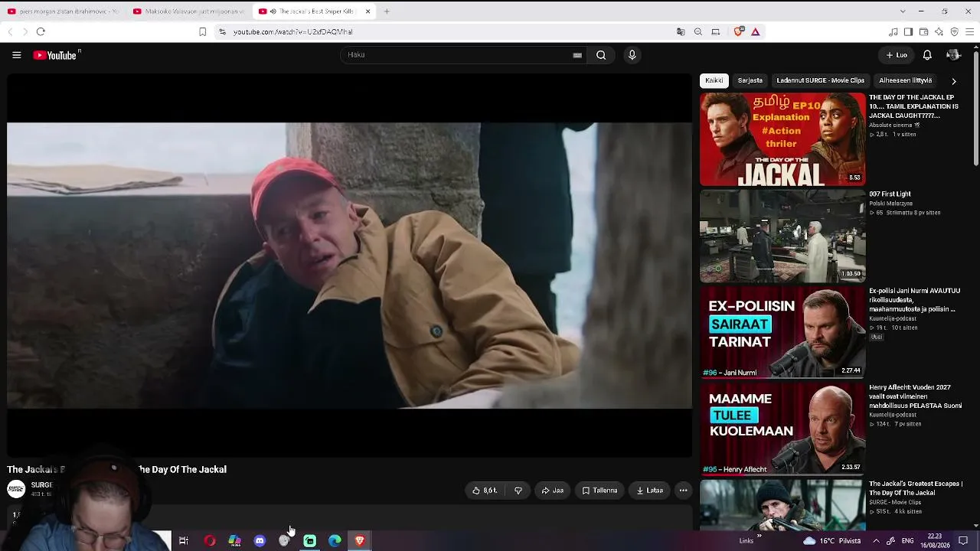Open Microsoft Edge from the taskbar

pyautogui.click(x=335, y=541)
